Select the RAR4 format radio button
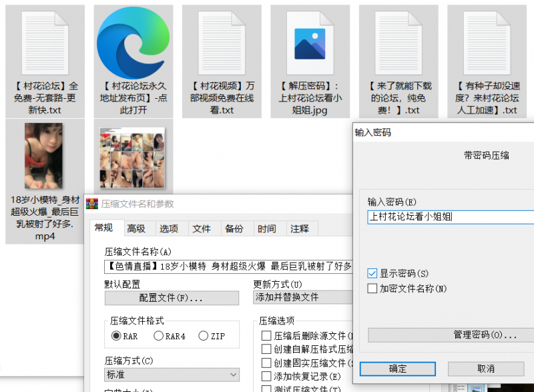The height and width of the screenshot is (392, 534). (159, 336)
